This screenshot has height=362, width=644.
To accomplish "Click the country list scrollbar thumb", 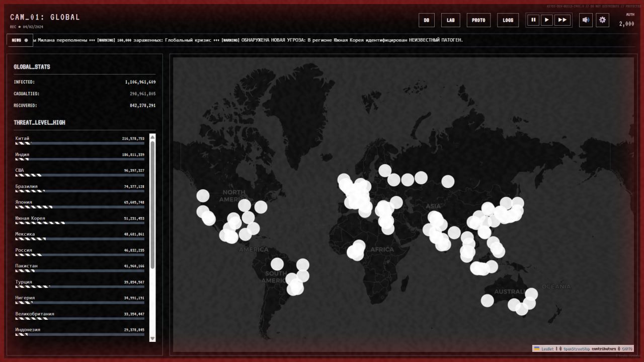I will click(152, 204).
